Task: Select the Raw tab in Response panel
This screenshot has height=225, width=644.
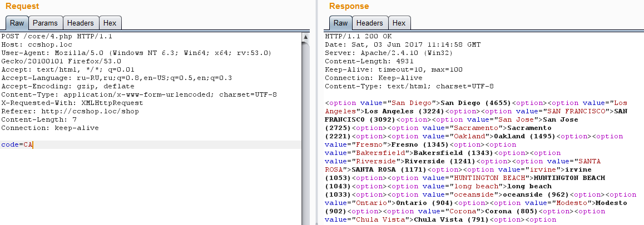Action: 340,23
